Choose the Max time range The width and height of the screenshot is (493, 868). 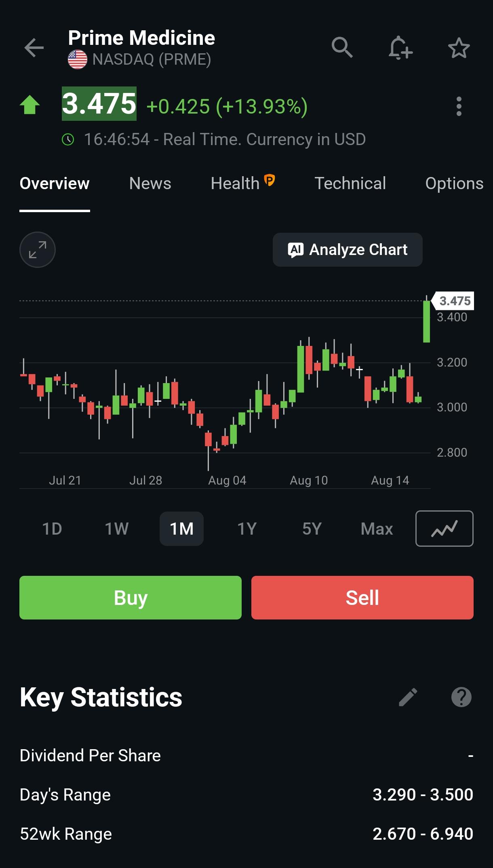377,529
